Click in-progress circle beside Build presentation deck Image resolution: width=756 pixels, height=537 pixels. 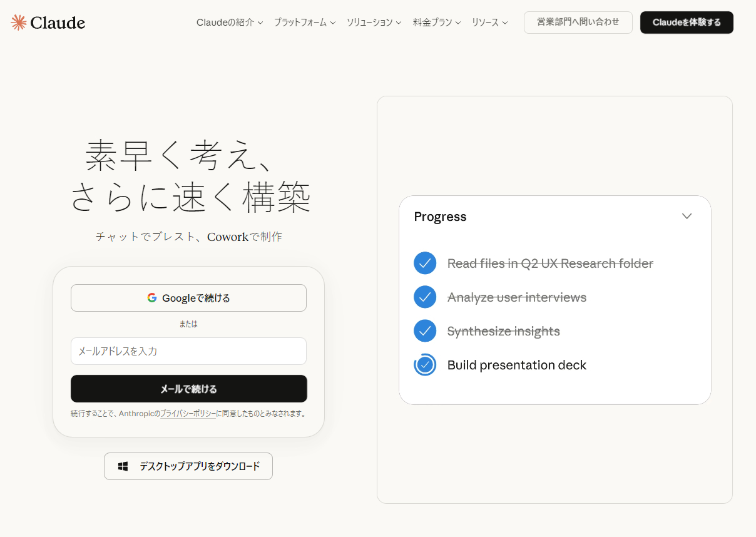click(425, 364)
